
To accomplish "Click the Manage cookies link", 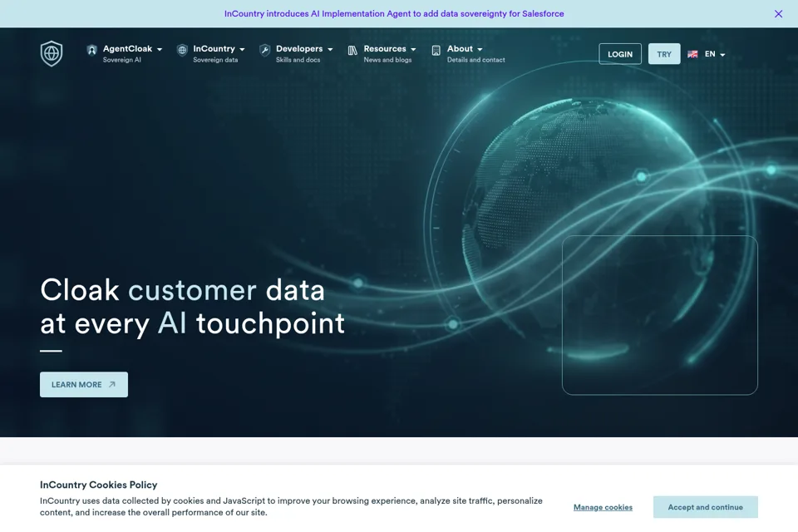I will [x=603, y=507].
